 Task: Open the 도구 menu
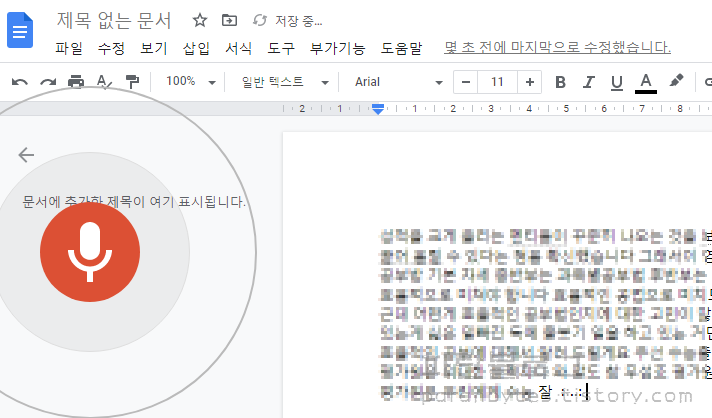click(281, 48)
